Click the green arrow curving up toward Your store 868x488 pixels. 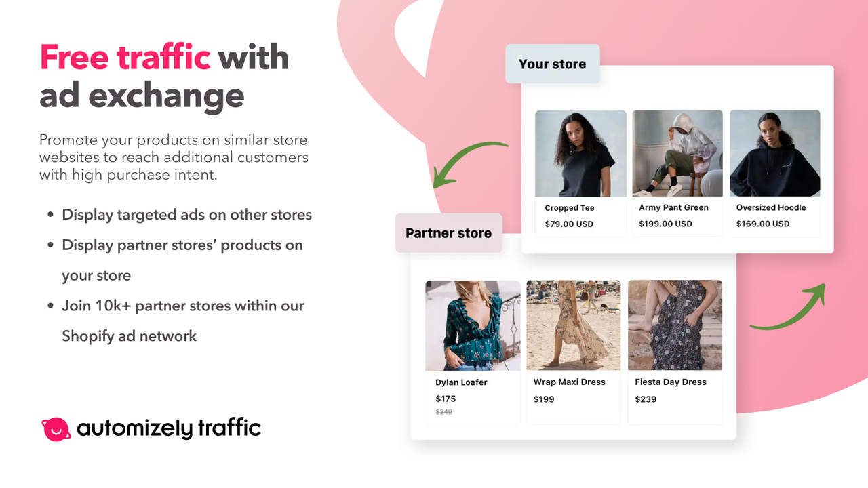791,310
